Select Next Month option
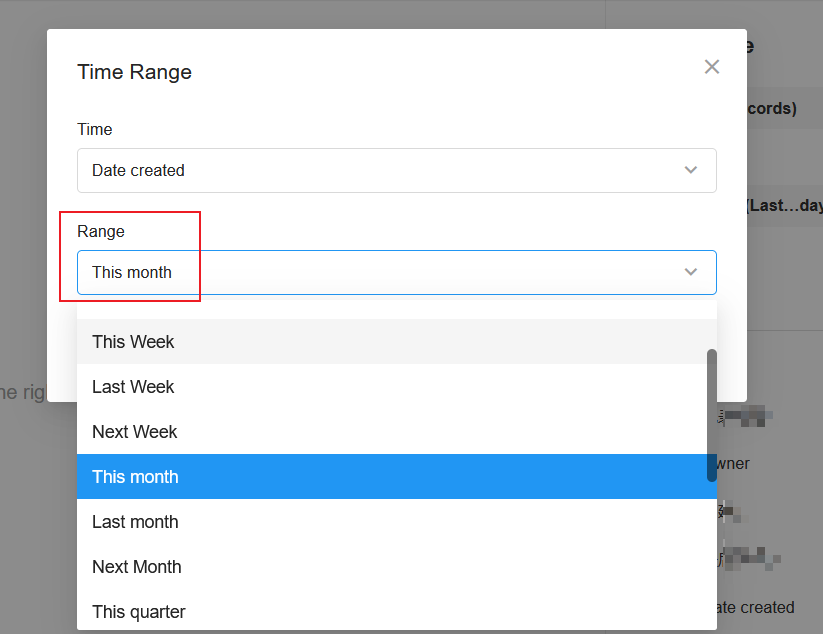Screen dimensions: 823x634 click(x=397, y=567)
